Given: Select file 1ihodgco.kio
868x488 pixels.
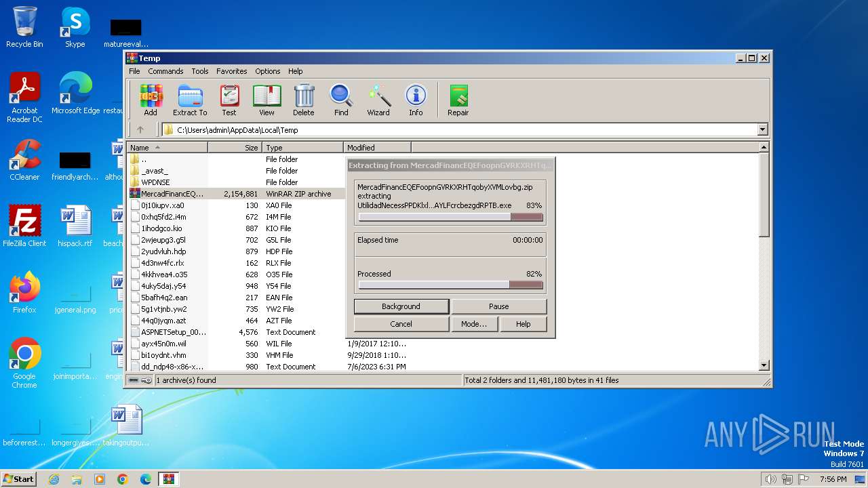Looking at the screenshot, I should point(236,228).
